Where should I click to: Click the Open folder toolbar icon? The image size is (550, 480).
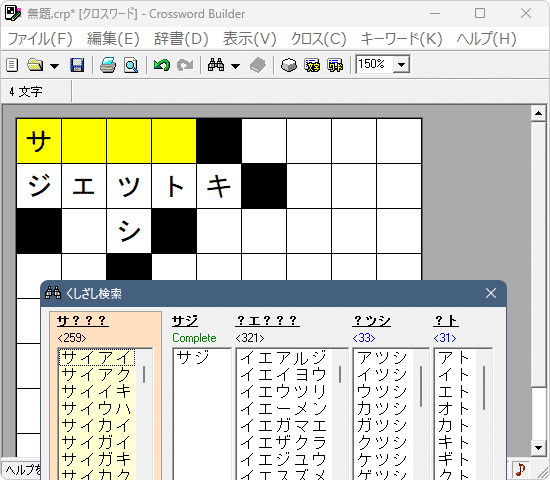click(x=35, y=65)
